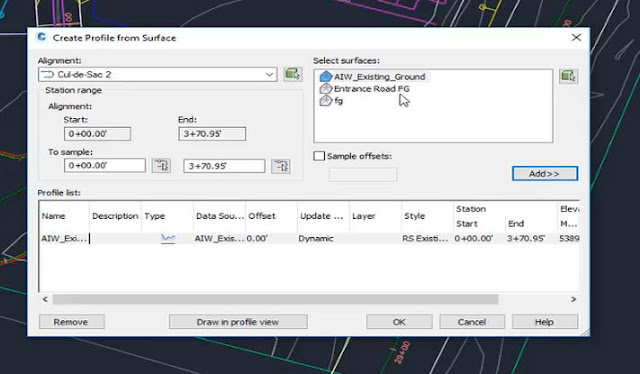640x374 pixels.
Task: Click the Offset column header
Action: point(271,216)
